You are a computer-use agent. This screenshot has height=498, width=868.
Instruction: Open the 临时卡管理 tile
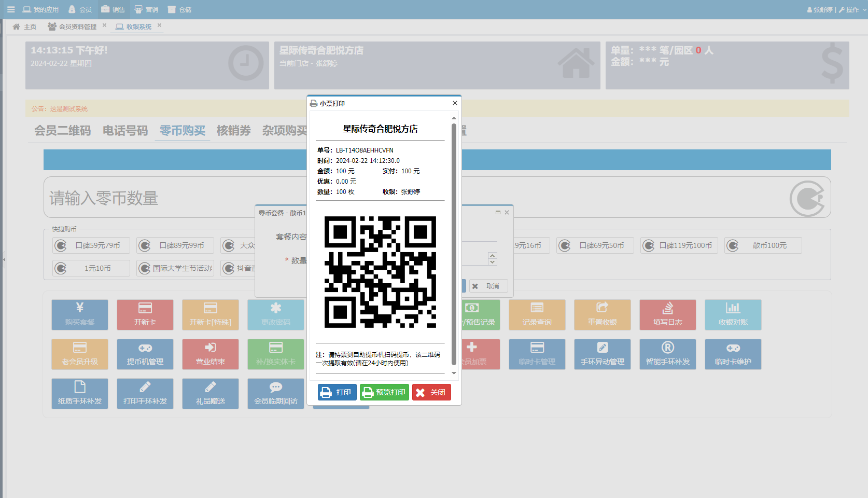click(x=537, y=354)
